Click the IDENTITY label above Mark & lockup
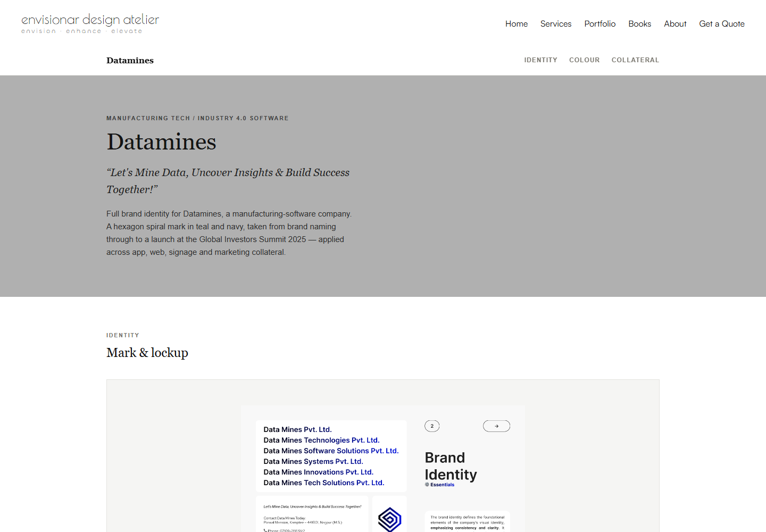The image size is (766, 532). pyautogui.click(x=123, y=335)
